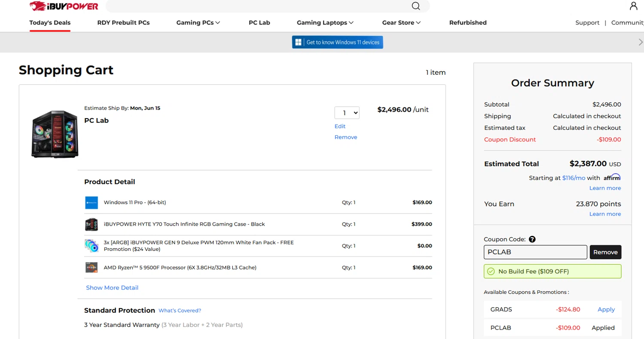This screenshot has width=644, height=339.
Task: Click the "Applied" status for PCLAB
Action: [x=603, y=328]
